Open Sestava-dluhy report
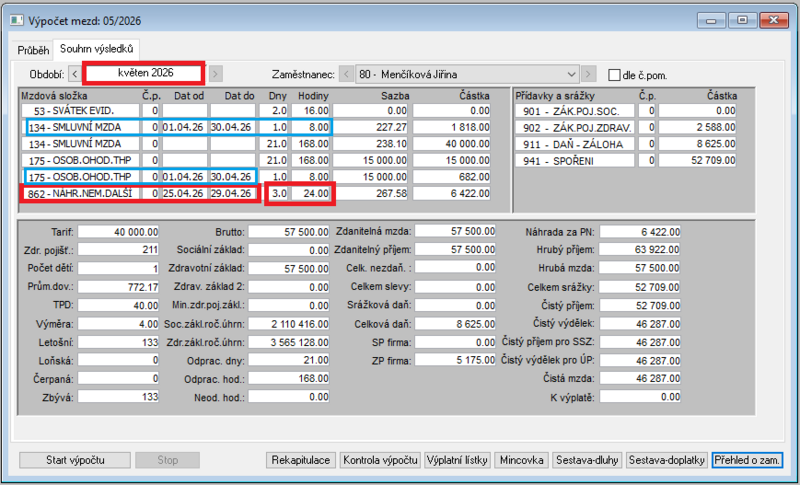Screen dimensions: 800x485 pyautogui.click(x=587, y=460)
